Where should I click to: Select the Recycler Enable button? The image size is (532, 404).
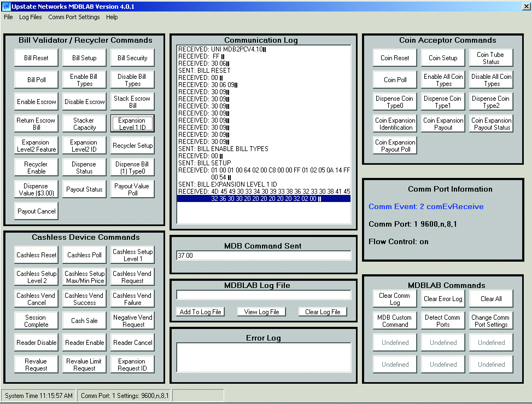click(36, 168)
